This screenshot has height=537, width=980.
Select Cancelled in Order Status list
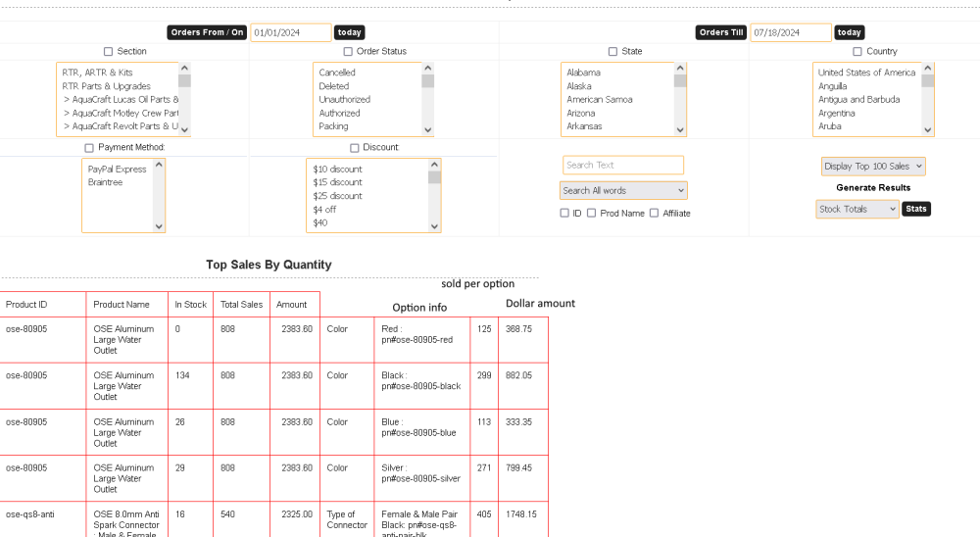[x=337, y=73]
